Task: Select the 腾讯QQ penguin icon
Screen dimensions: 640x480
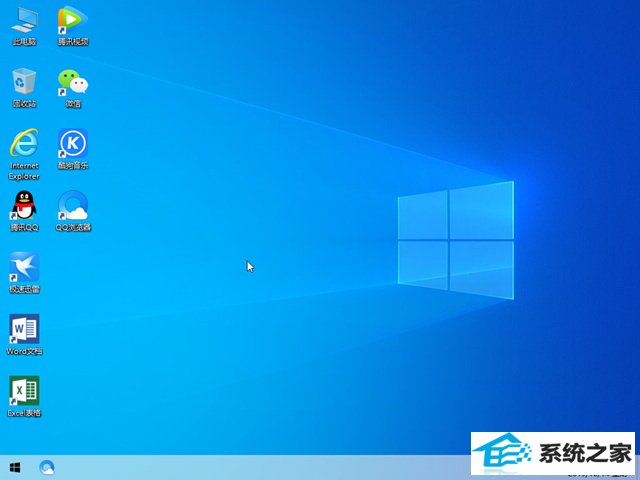Action: point(24,205)
